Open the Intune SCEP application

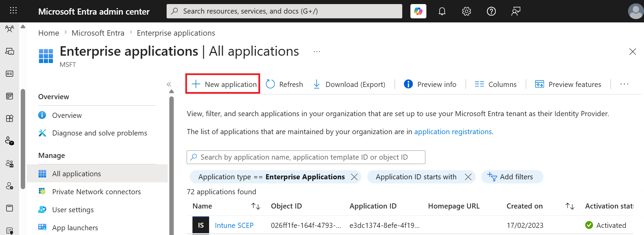(x=234, y=225)
